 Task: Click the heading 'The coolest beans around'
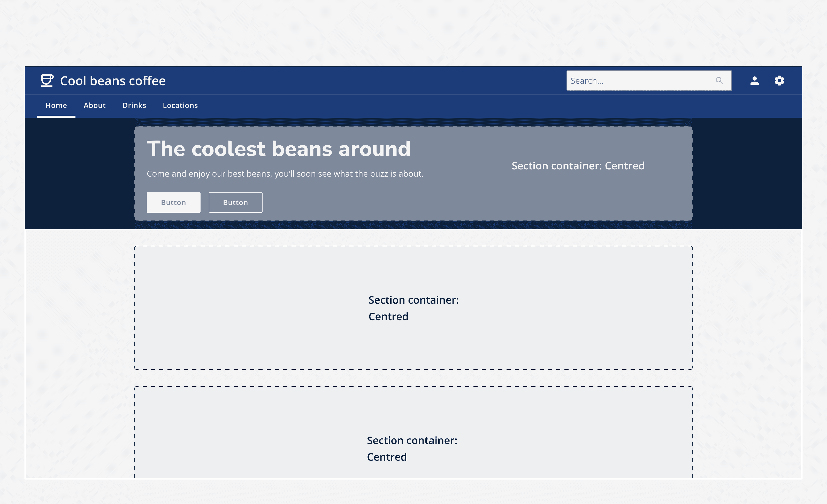pyautogui.click(x=279, y=148)
